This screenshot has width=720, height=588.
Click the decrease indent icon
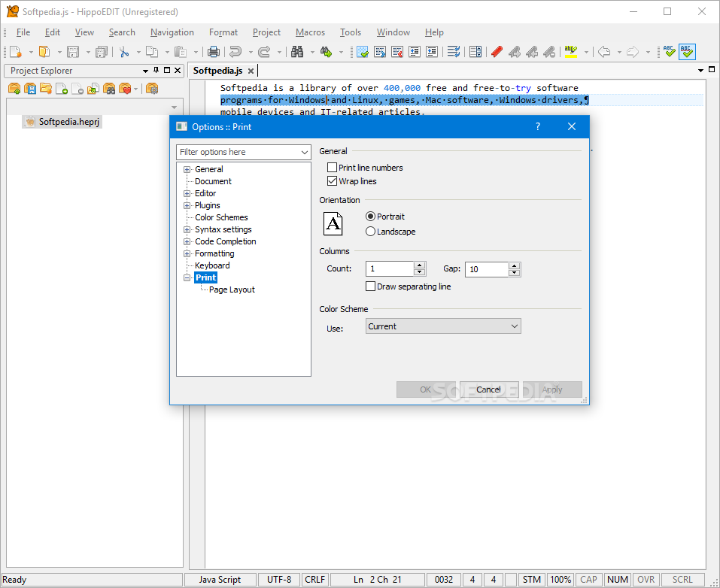tap(415, 52)
